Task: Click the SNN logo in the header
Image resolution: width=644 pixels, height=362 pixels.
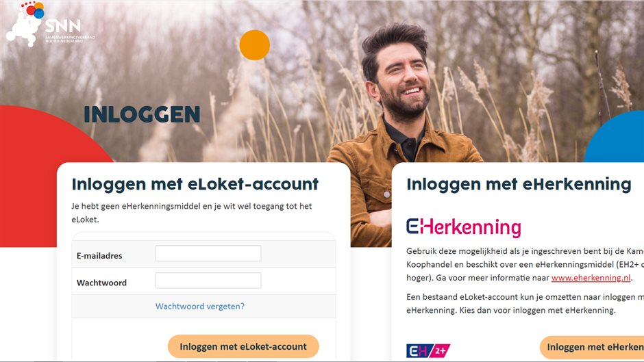Action: [50, 24]
